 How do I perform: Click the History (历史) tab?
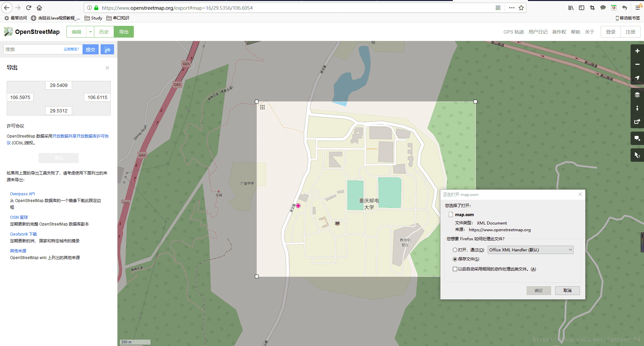point(104,32)
